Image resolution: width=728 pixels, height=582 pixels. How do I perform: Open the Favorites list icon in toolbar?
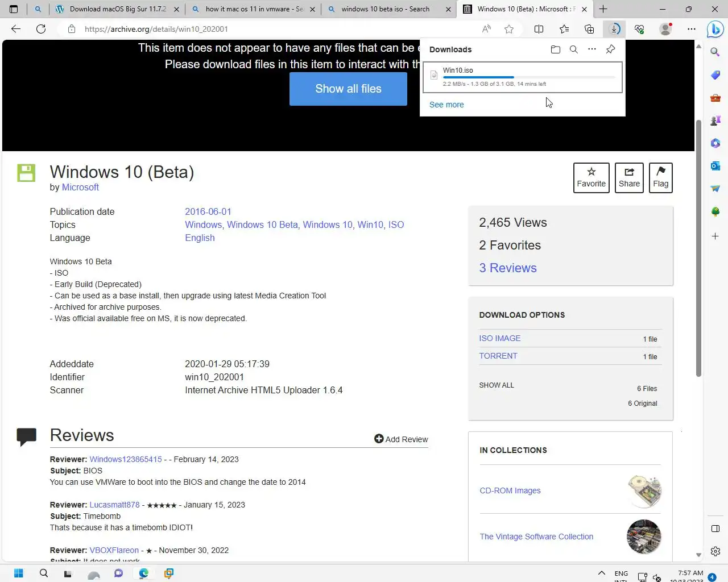click(x=564, y=29)
